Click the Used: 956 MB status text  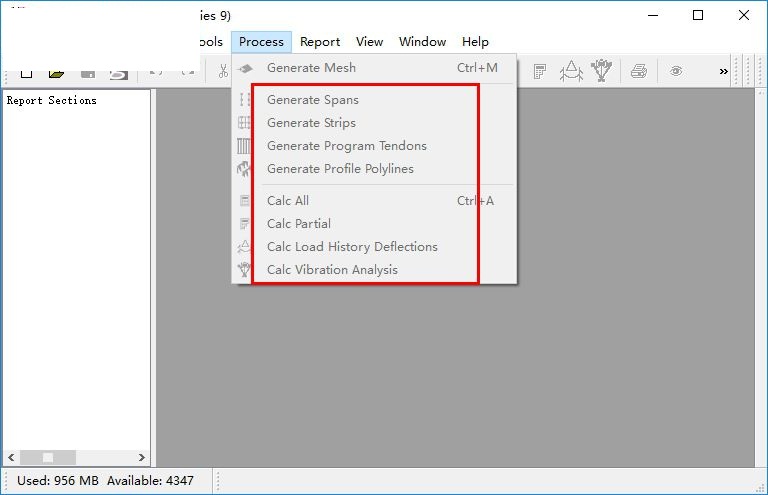pyautogui.click(x=58, y=481)
